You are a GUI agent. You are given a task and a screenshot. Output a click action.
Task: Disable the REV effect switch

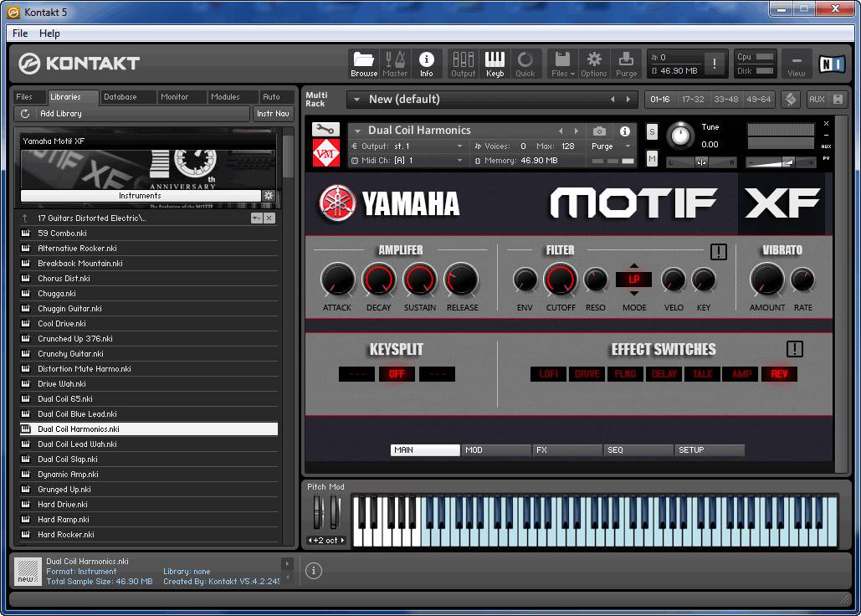(x=779, y=374)
